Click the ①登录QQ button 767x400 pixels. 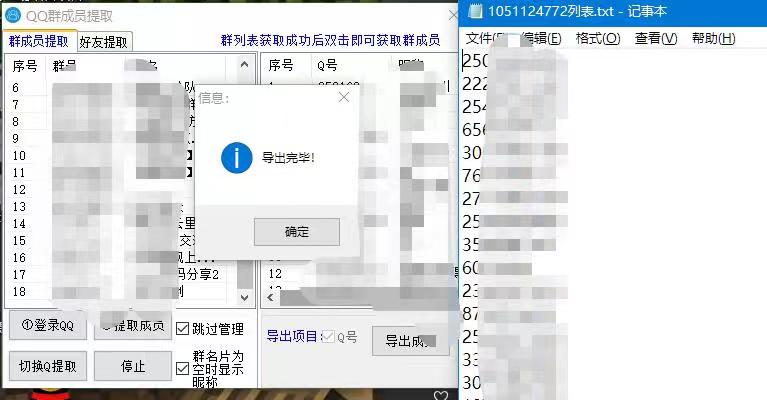click(48, 327)
